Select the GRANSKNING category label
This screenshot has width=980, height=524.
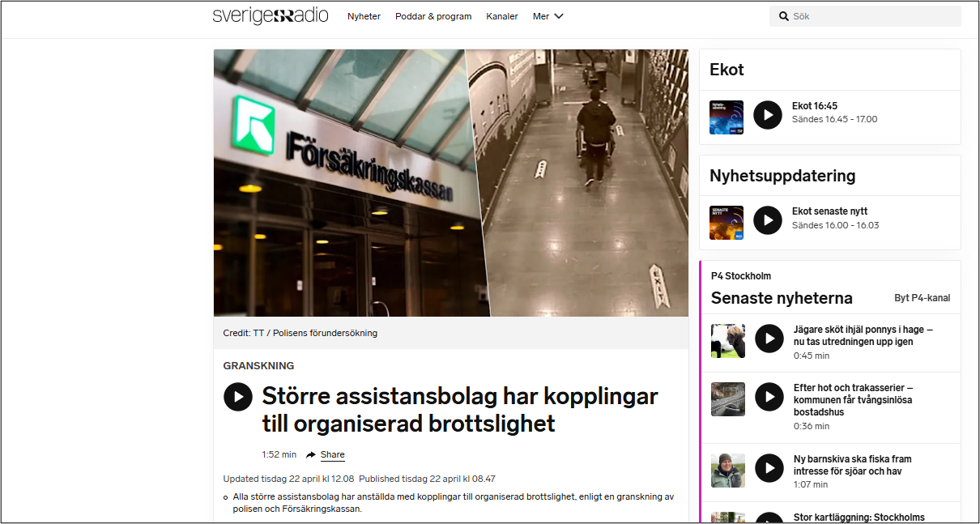click(x=259, y=366)
